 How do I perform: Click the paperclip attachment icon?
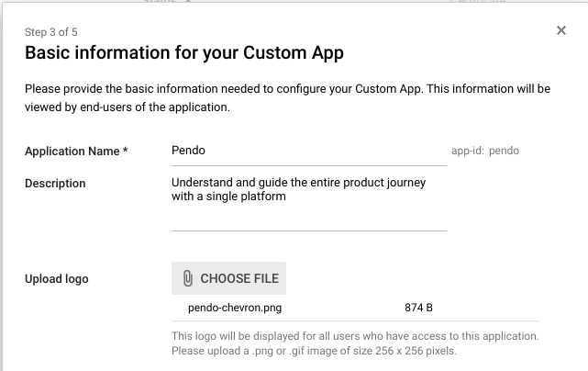click(x=188, y=278)
